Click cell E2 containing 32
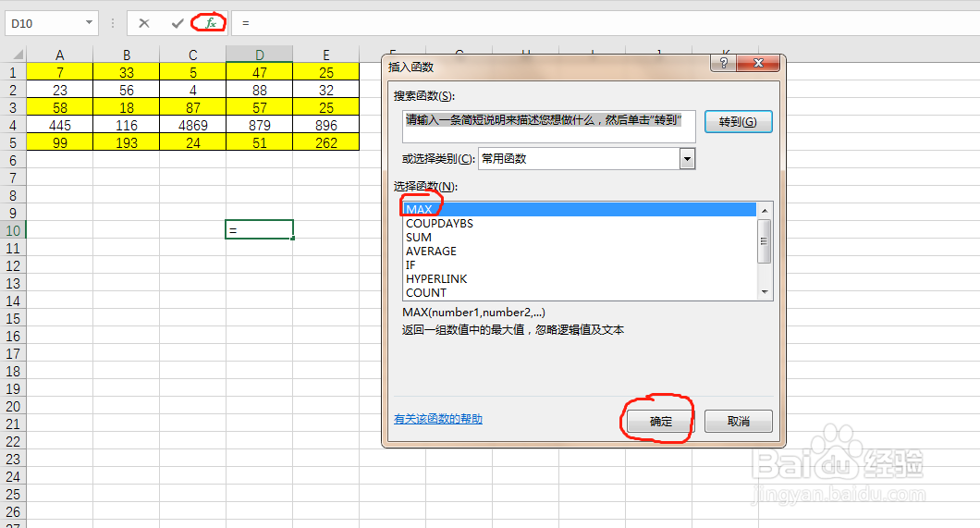The image size is (980, 528). tap(326, 90)
